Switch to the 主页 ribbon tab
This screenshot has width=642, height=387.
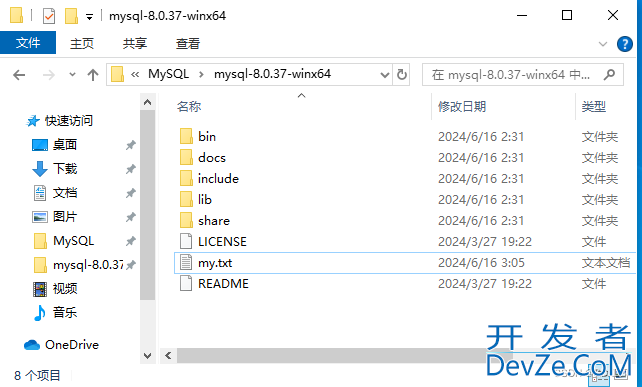click(82, 43)
